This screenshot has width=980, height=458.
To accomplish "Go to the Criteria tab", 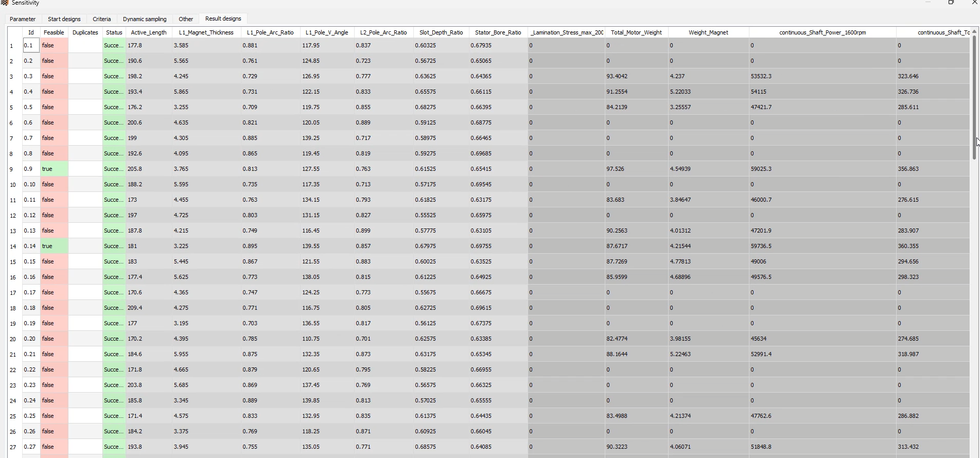I will (101, 19).
